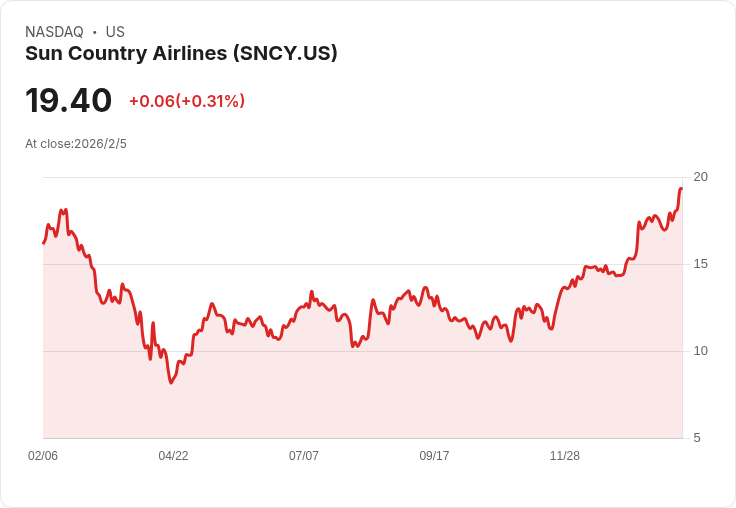Viewport: 736px width, 508px height.
Task: Click the 09/17 date axis label
Action: (434, 456)
